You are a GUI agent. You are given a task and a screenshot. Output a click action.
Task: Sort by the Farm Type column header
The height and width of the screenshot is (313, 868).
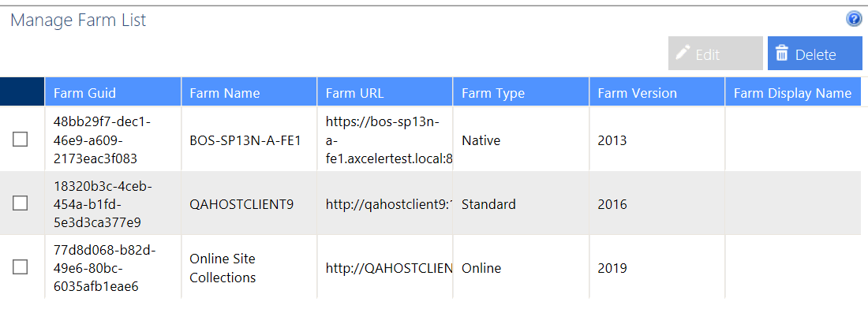point(521,91)
